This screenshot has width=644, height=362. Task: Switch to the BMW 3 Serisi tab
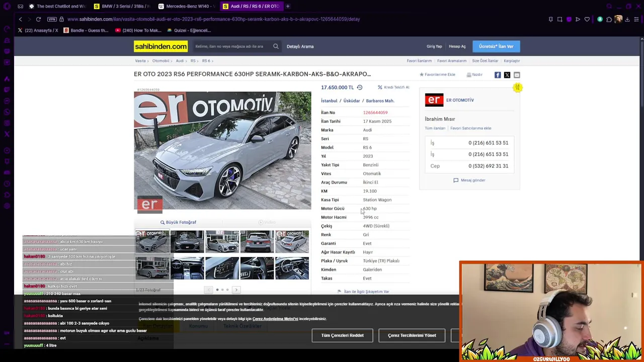(122, 6)
